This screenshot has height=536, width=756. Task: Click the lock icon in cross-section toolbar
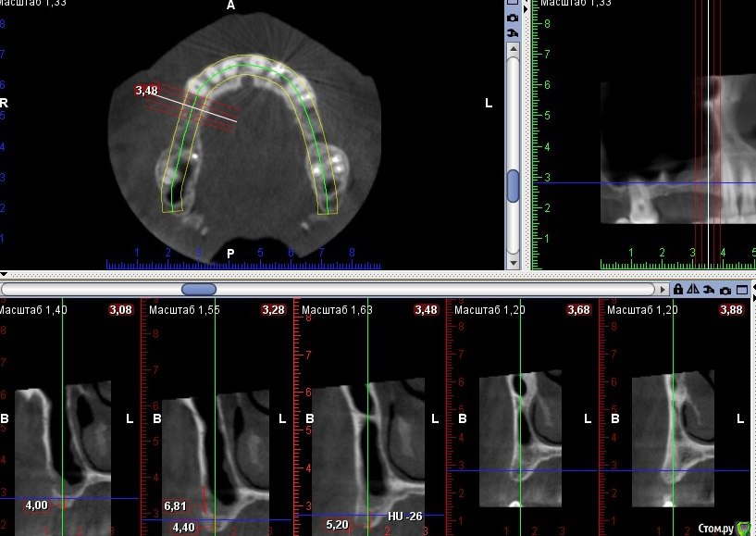(678, 290)
